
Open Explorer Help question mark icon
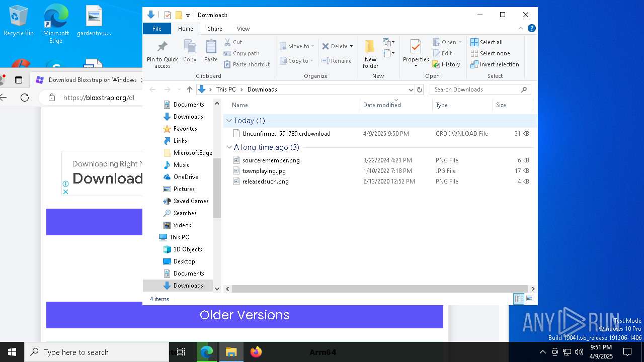tap(531, 28)
